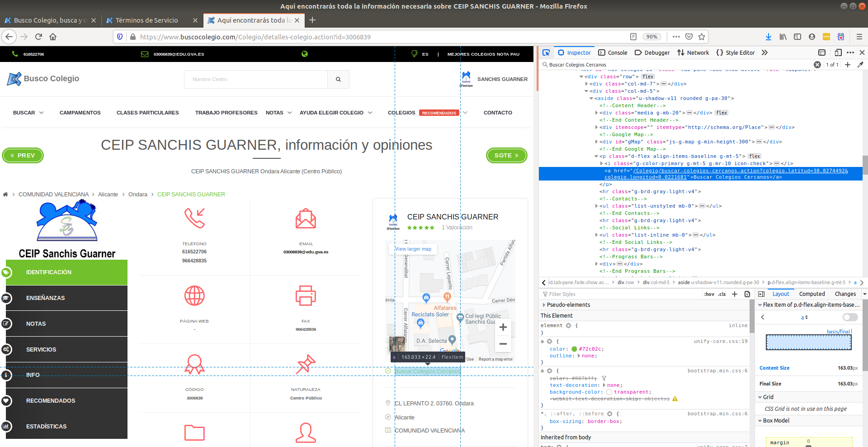Open DevTools customize menu (three dots)
The image size is (868, 447).
[850, 52]
